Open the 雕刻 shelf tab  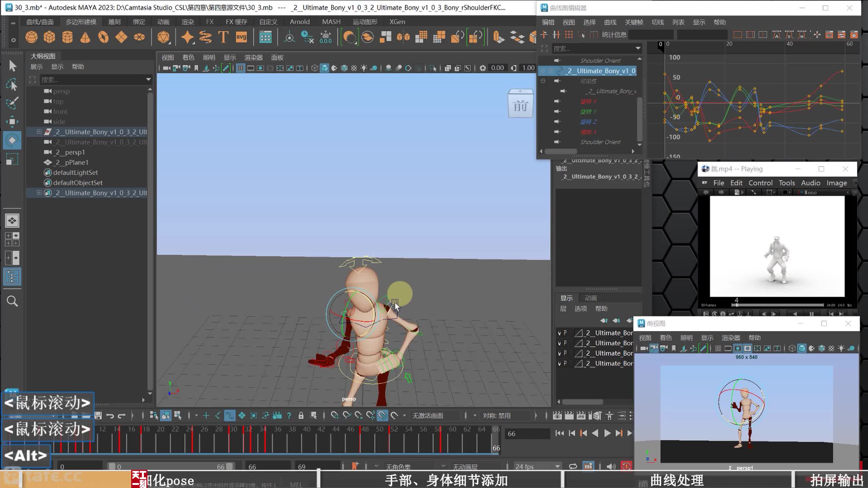coord(114,22)
